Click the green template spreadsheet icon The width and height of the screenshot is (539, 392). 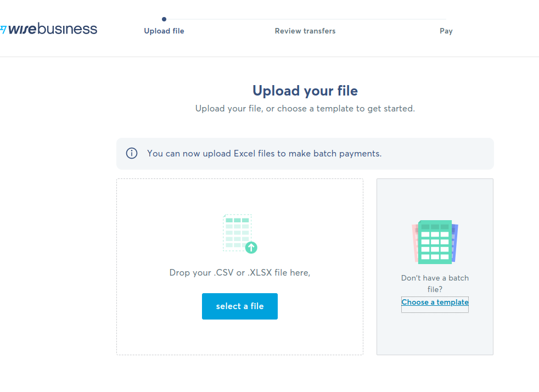tap(435, 242)
